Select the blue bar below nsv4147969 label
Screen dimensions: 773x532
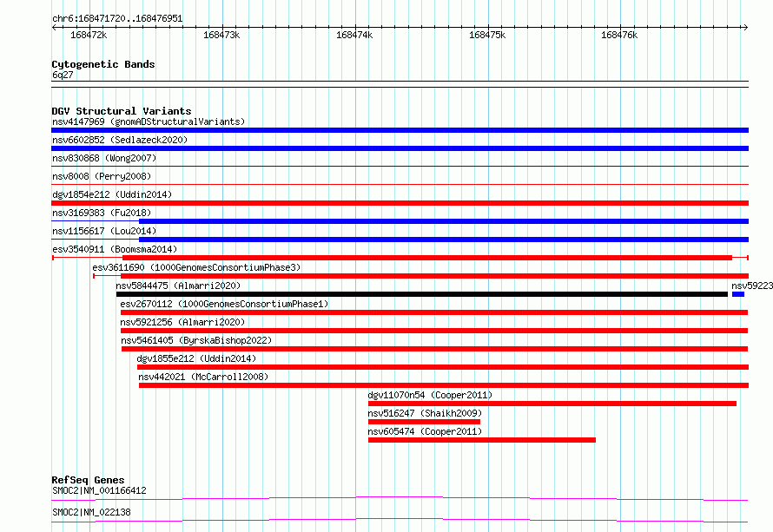[x=400, y=130]
